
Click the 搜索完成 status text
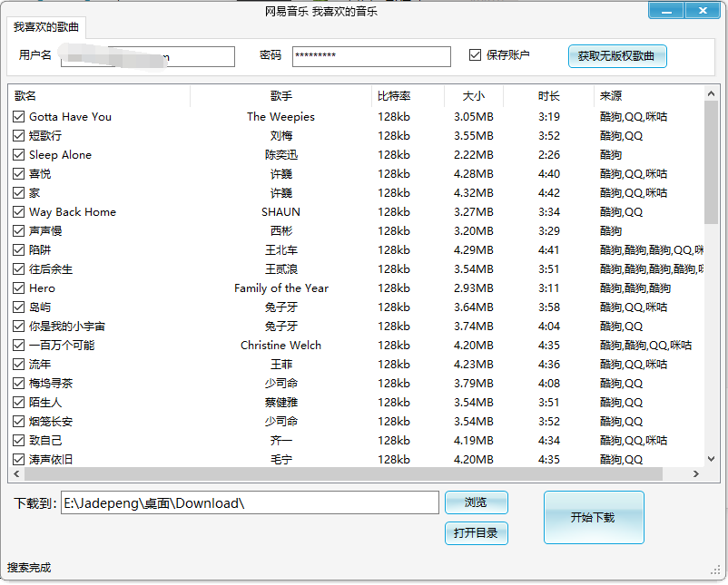pyautogui.click(x=29, y=568)
